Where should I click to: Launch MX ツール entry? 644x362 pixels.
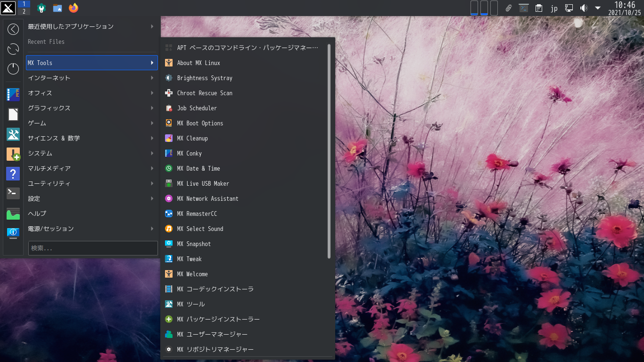tap(245, 304)
